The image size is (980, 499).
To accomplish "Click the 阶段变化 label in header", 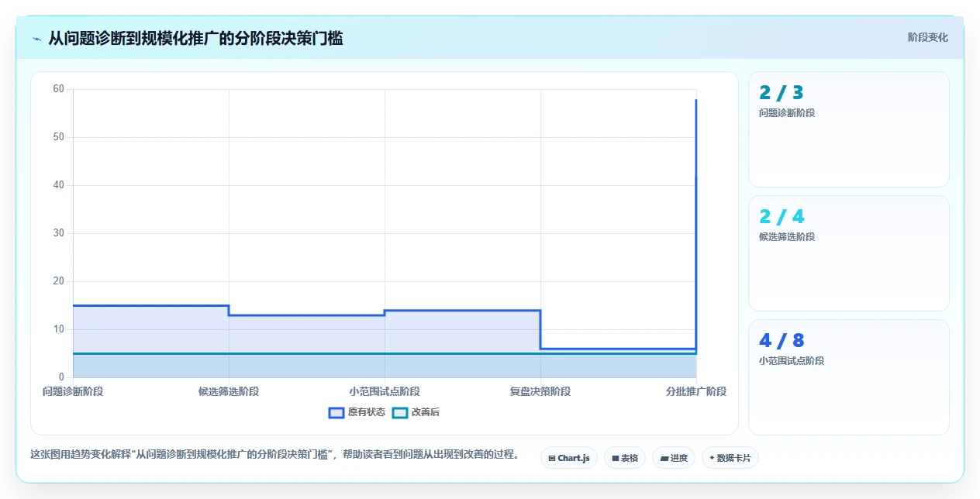I will tap(927, 37).
